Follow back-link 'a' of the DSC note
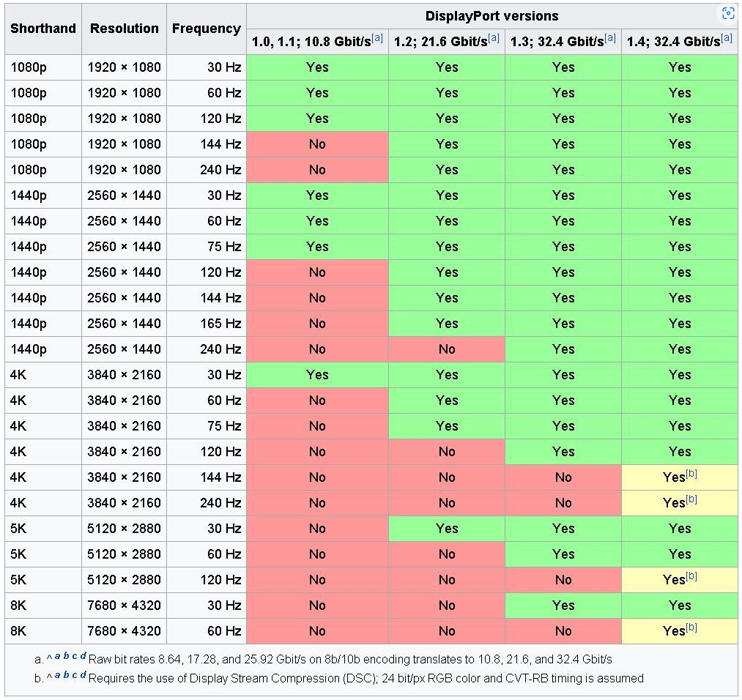Screen dimensions: 742x700 [57, 675]
